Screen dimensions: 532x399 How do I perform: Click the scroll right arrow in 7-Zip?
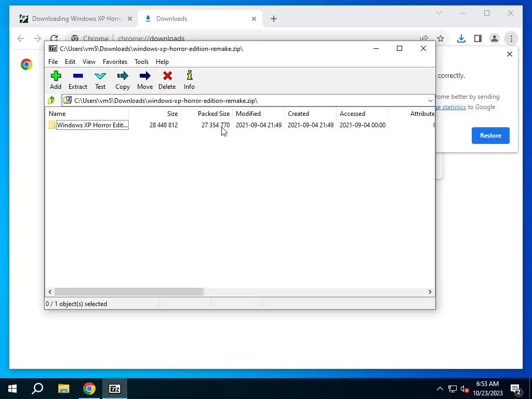(430, 292)
